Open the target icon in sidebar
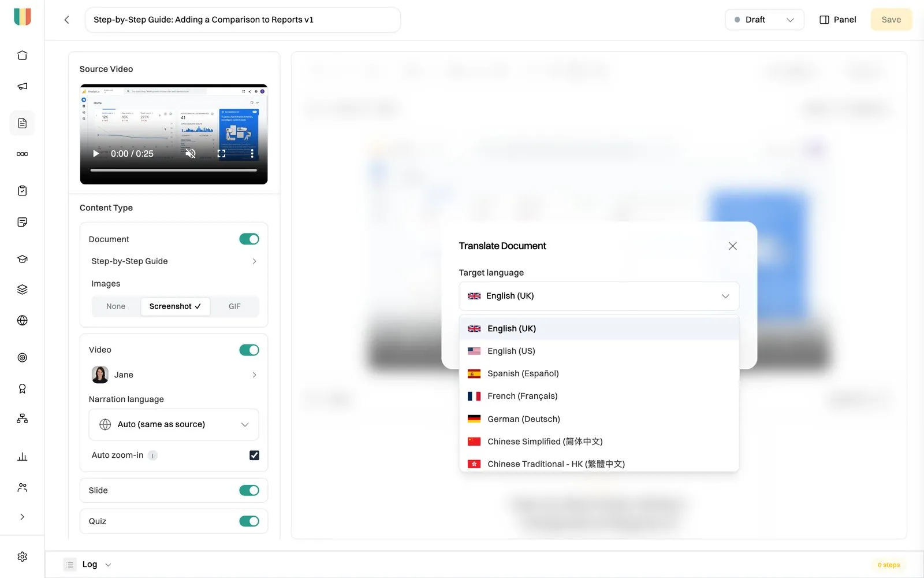 [23, 358]
